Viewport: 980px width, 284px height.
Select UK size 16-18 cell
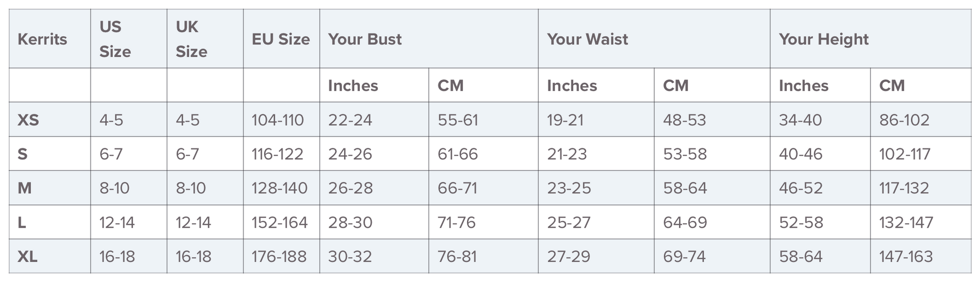pyautogui.click(x=193, y=257)
